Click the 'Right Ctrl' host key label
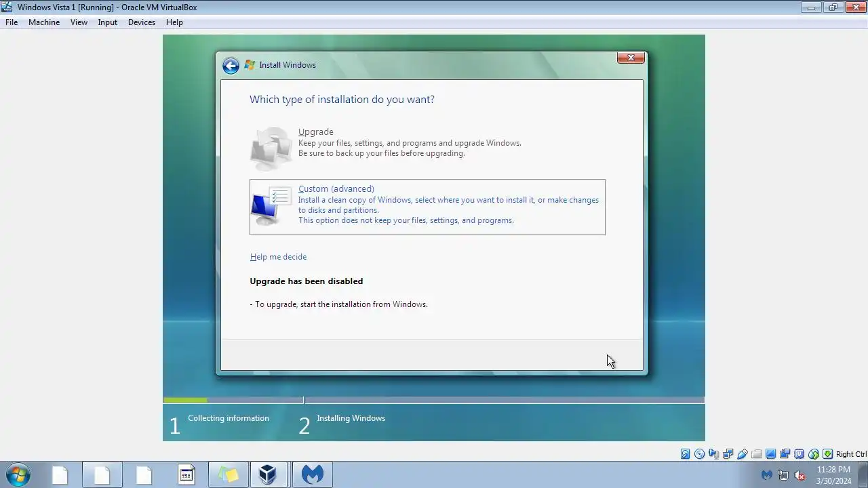 pos(851,454)
